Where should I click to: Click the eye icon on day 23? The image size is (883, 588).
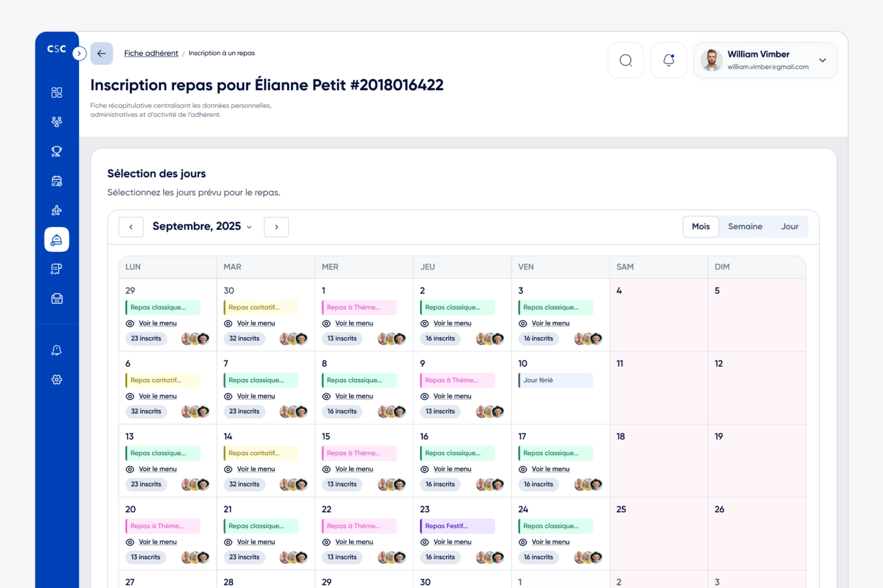(425, 542)
